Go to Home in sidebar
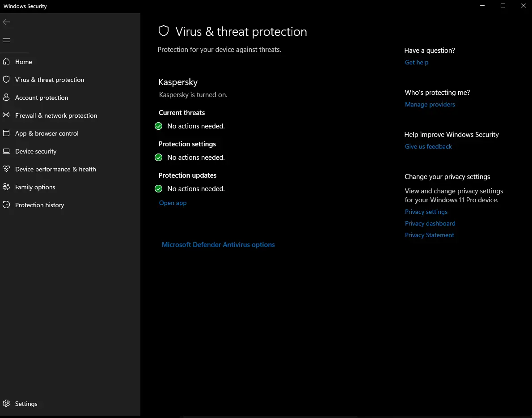Image resolution: width=532 pixels, height=418 pixels. [23, 62]
